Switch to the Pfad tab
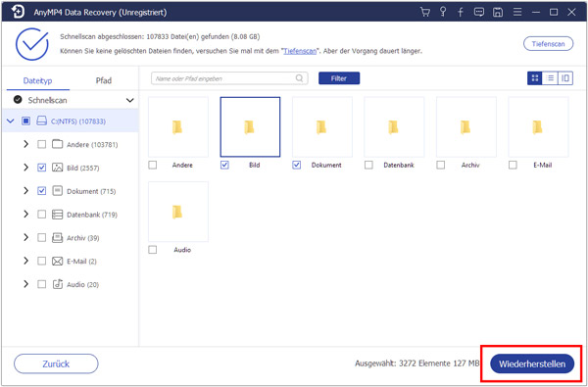Image resolution: width=588 pixels, height=387 pixels. coord(104,80)
